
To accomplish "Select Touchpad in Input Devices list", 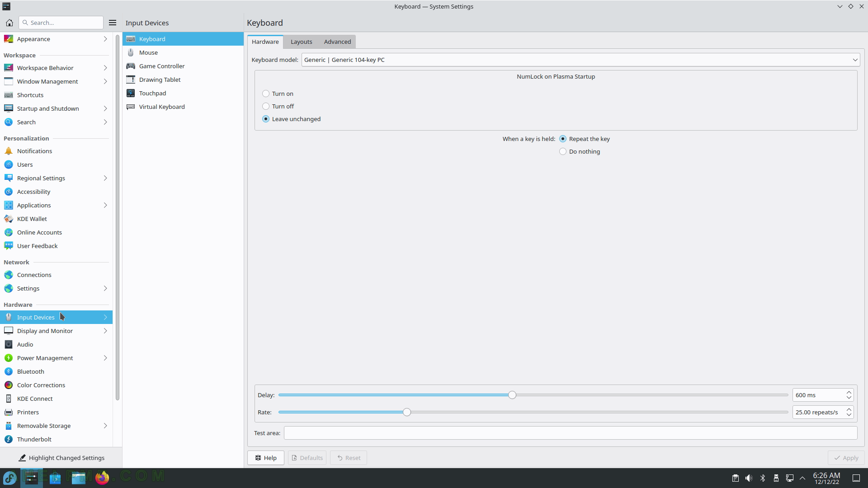I will pos(183,93).
